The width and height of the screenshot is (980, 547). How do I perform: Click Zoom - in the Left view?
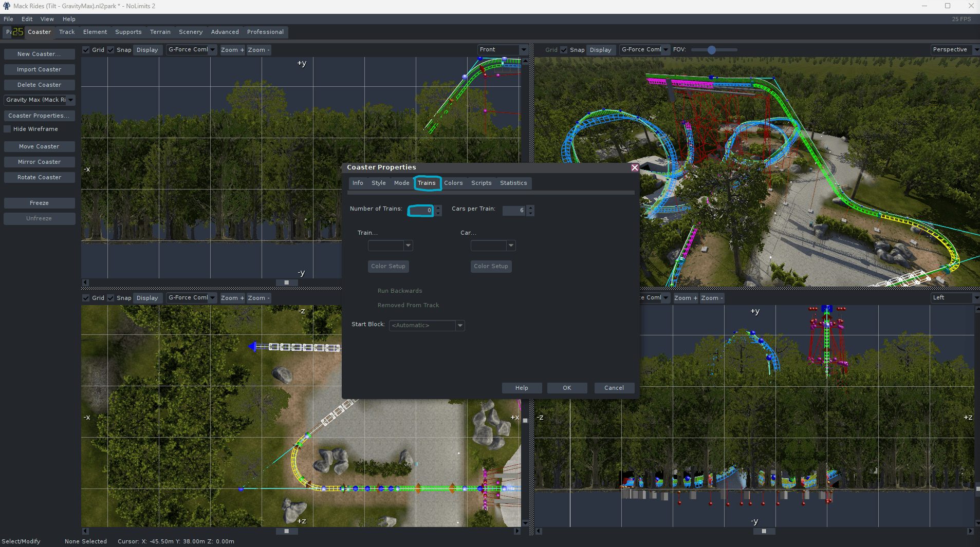[712, 298]
